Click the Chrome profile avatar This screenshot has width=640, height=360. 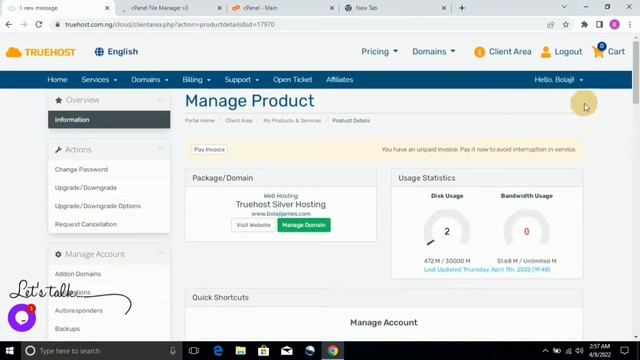pos(615,24)
